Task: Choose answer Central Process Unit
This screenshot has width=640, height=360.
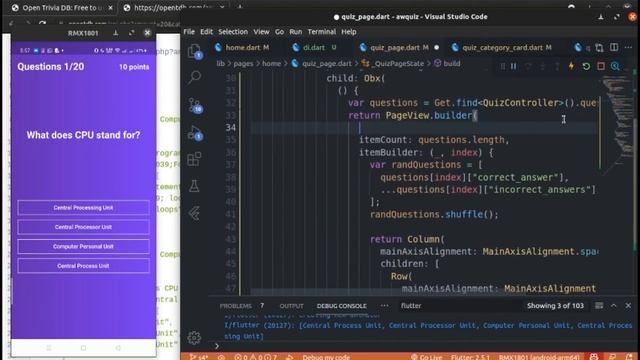Action: [x=83, y=266]
